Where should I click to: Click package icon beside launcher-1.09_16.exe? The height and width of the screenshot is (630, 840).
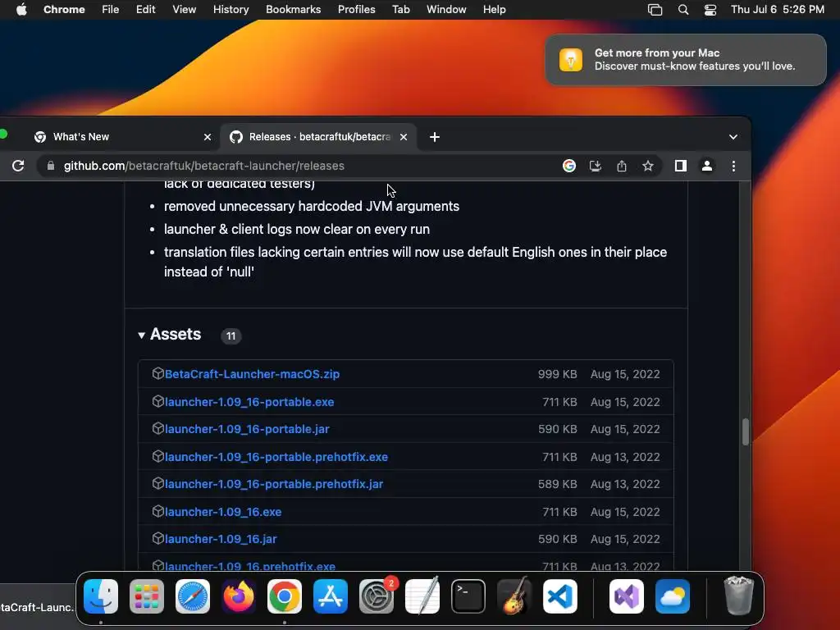point(157,511)
